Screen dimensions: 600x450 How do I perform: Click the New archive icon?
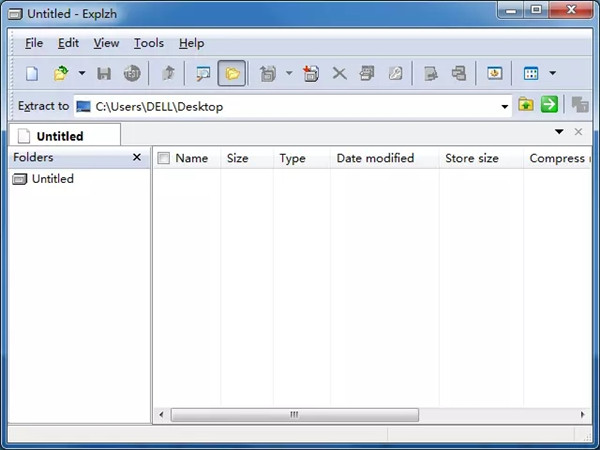tap(32, 73)
